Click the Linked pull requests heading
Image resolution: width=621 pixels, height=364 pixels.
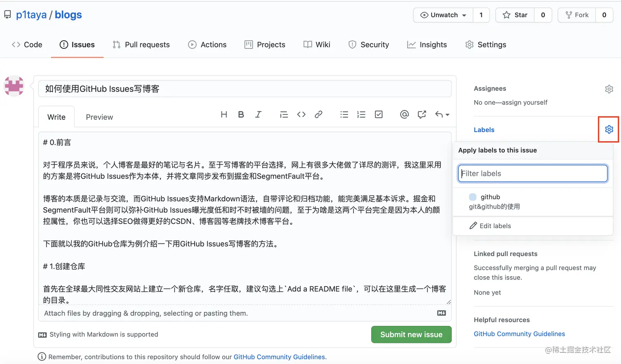506,254
